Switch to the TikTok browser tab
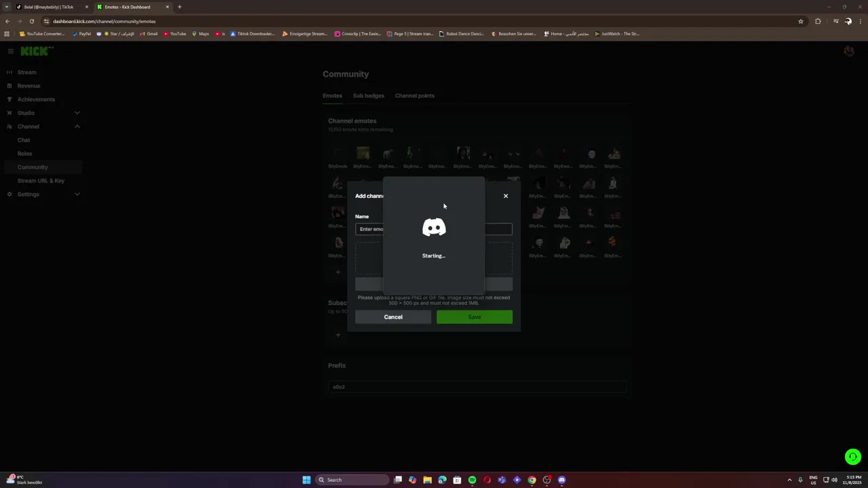 point(47,7)
